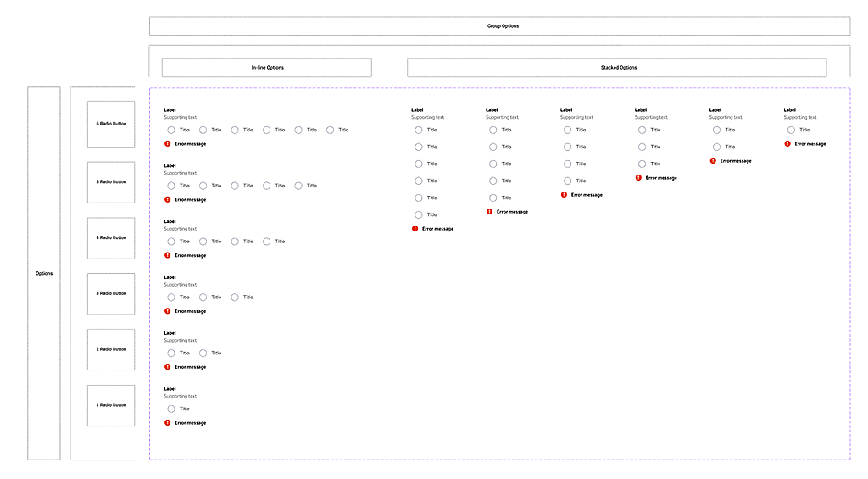Click the vertical Options box on left
This screenshot has height=479, width=868.
(44, 273)
